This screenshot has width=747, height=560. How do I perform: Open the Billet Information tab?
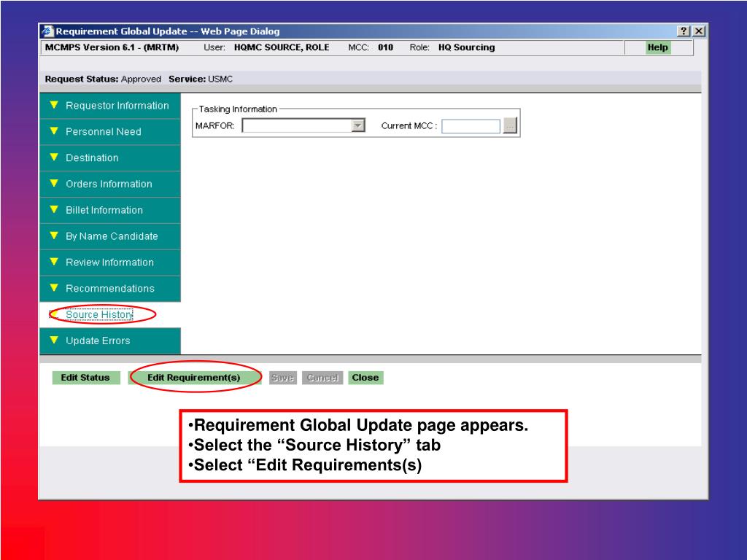pos(110,211)
